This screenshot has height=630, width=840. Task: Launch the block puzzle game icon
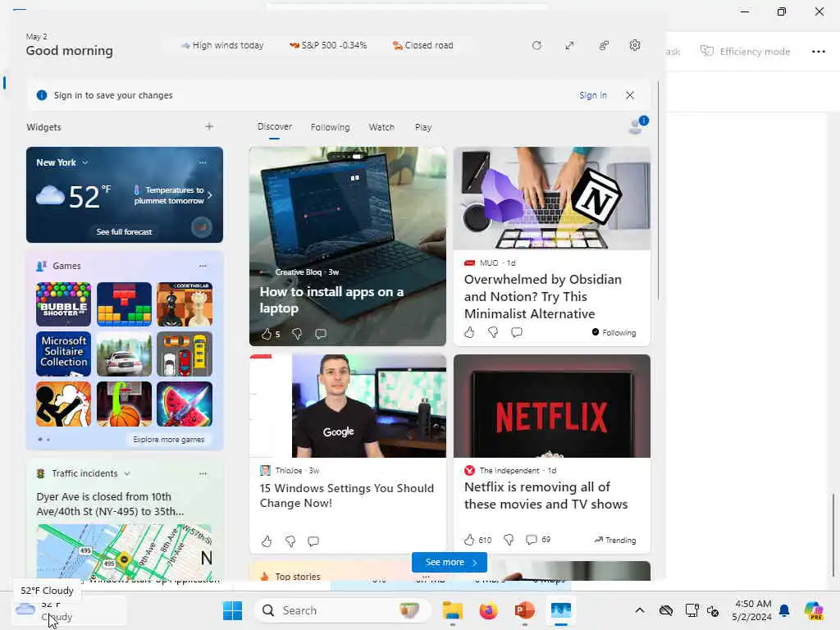pos(125,304)
